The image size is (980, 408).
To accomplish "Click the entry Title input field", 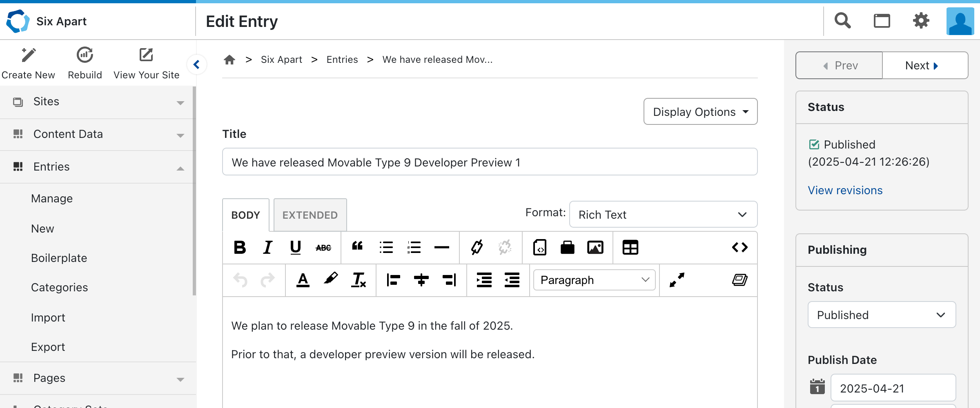I will (x=490, y=162).
